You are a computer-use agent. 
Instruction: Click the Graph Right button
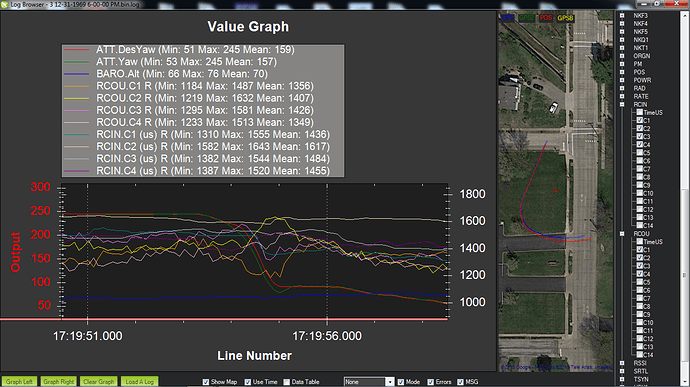59,381
